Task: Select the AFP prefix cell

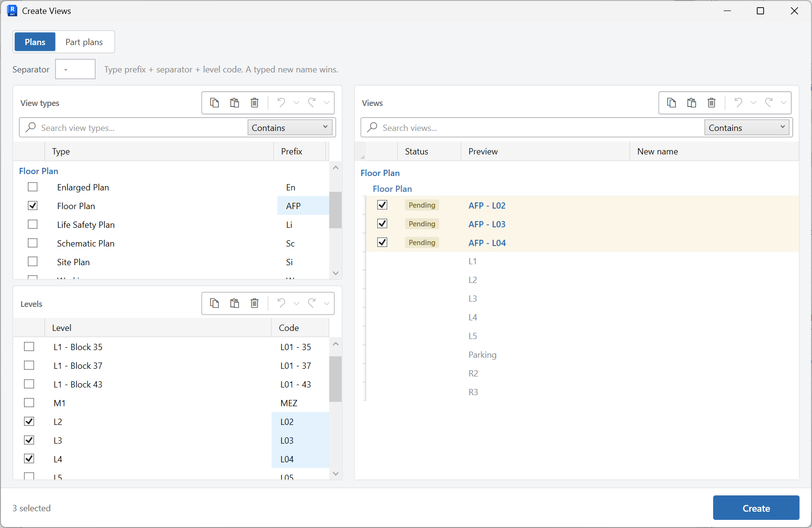Action: (303, 206)
